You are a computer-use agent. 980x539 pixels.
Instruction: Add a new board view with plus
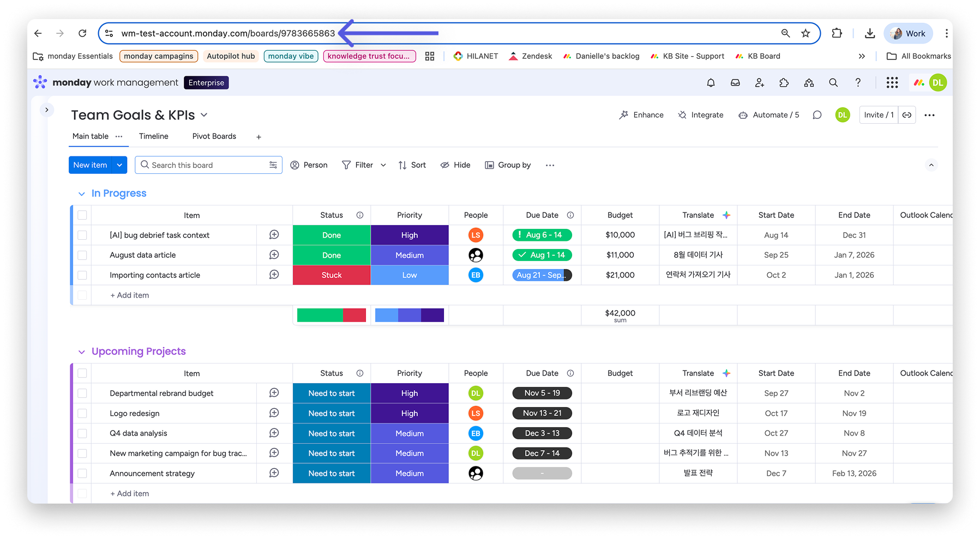(x=258, y=137)
